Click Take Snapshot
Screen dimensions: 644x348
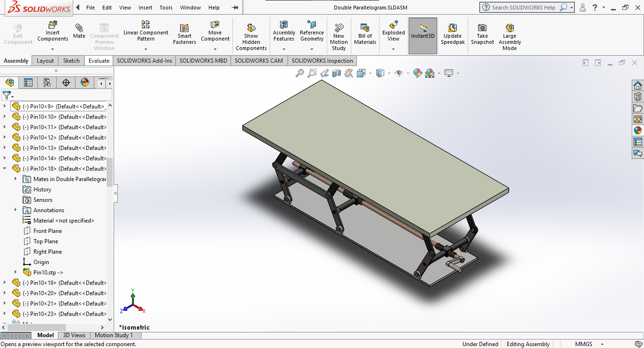pyautogui.click(x=482, y=34)
